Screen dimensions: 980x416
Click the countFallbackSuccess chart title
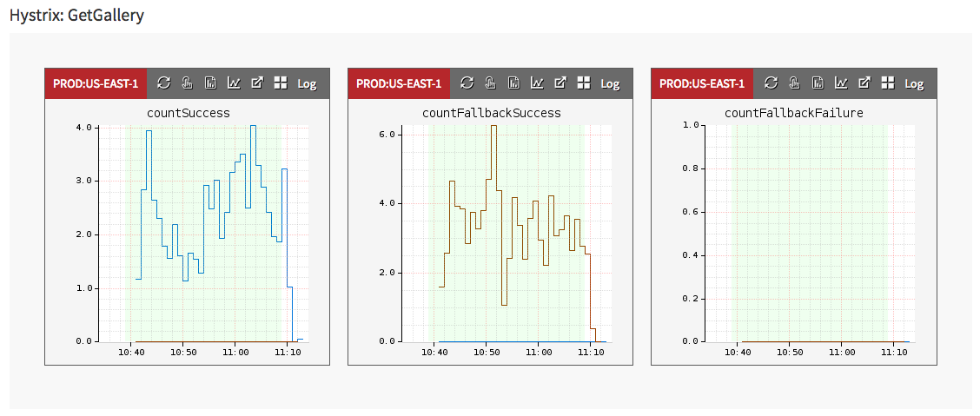click(491, 113)
